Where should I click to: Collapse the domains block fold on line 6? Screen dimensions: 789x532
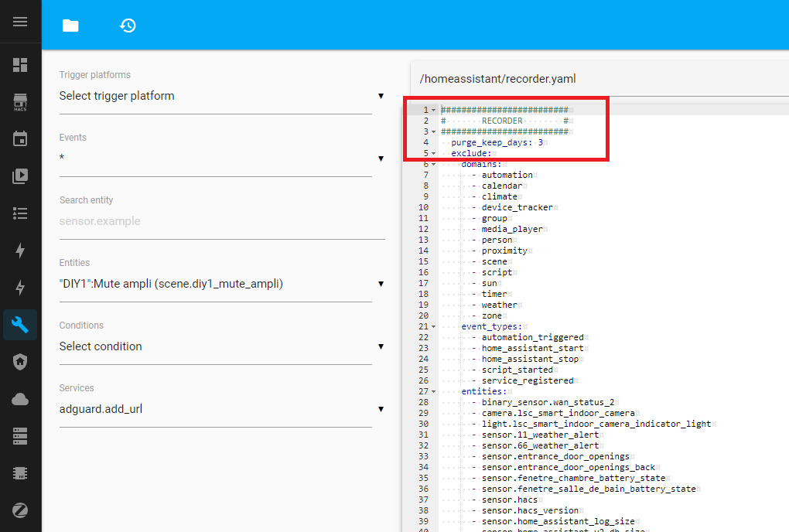[x=433, y=165]
